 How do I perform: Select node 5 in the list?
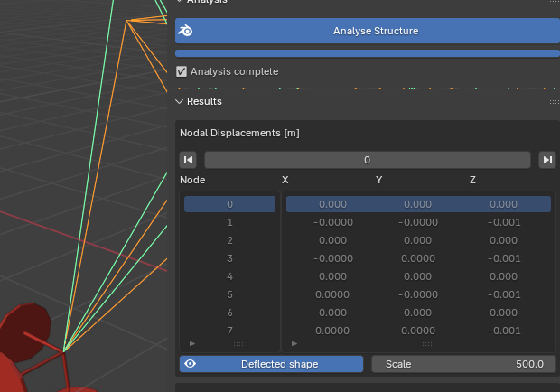(230, 294)
